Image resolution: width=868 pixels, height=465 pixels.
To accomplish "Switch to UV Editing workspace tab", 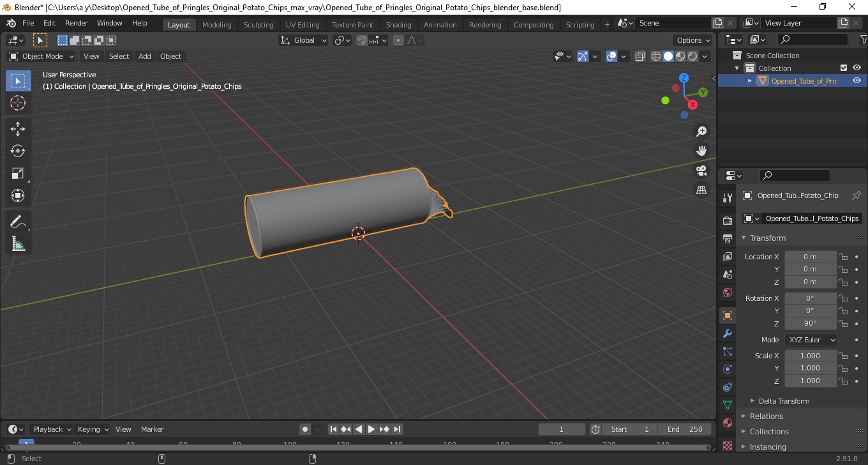I will [303, 25].
